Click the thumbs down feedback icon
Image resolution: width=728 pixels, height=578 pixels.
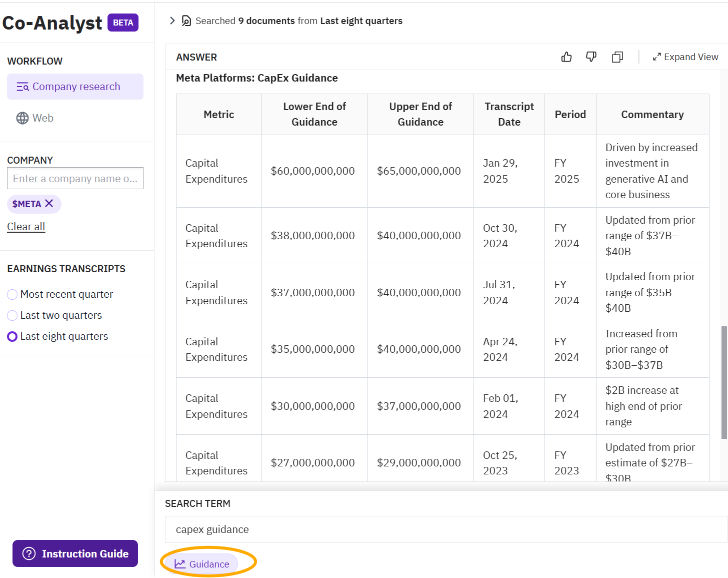[x=591, y=57]
